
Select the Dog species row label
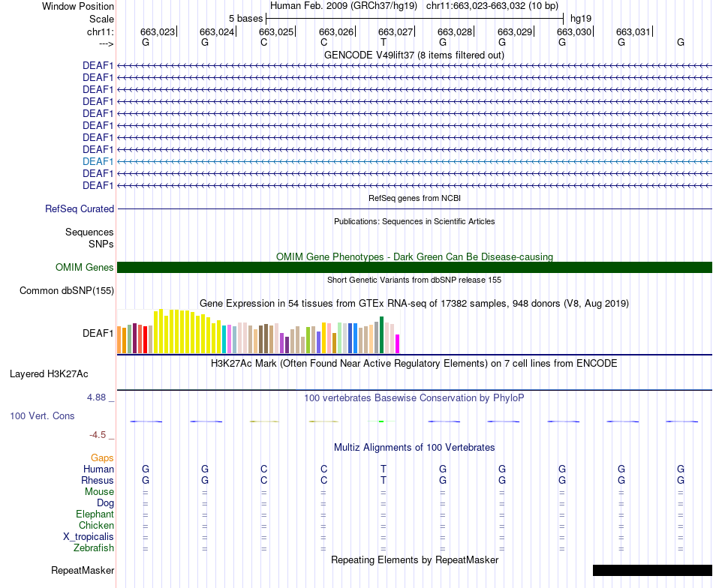coord(105,503)
